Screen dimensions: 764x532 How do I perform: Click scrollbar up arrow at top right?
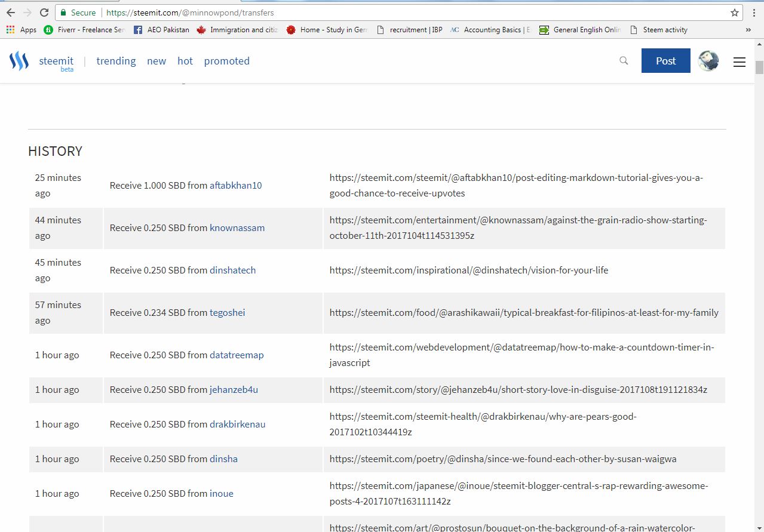tap(759, 44)
